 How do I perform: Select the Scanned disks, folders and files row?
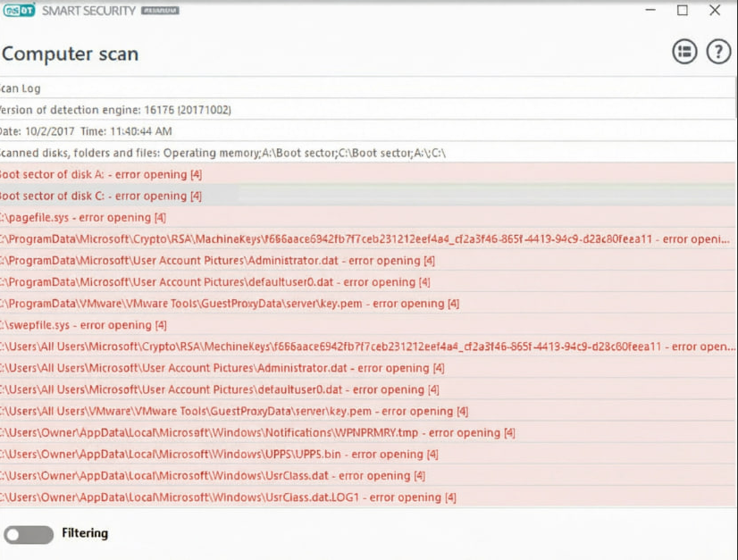(x=367, y=153)
